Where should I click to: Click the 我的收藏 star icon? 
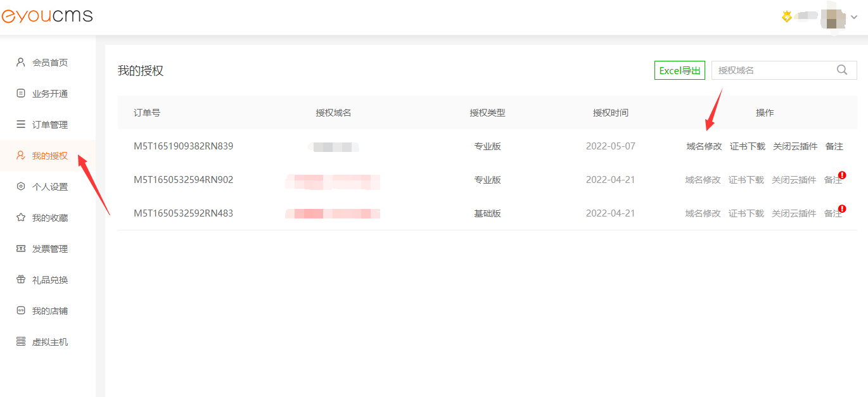[x=21, y=218]
